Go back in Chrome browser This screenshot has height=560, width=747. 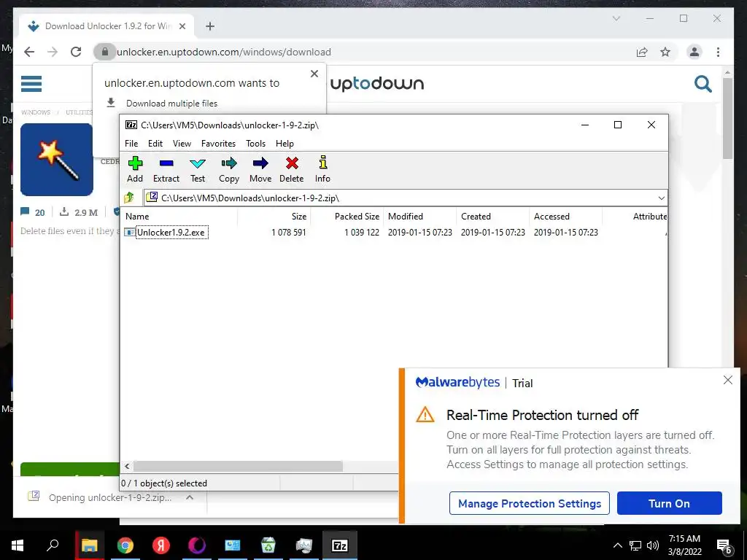click(x=29, y=52)
